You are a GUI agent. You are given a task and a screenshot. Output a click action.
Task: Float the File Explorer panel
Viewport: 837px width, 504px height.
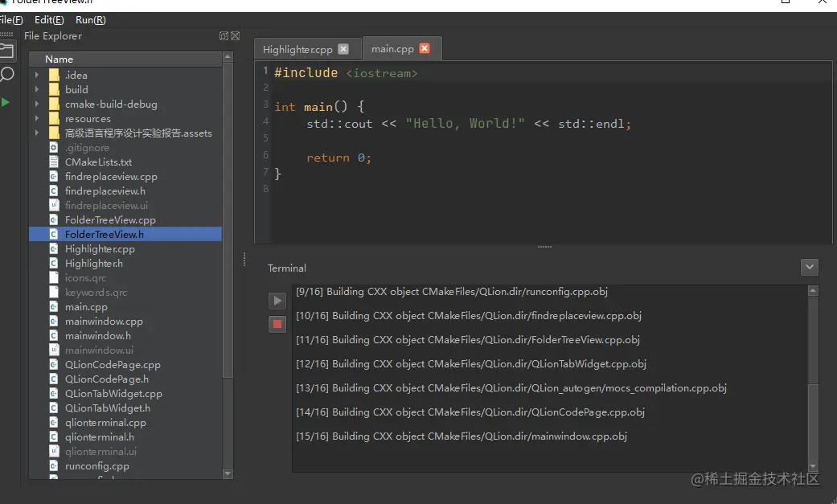coord(224,36)
